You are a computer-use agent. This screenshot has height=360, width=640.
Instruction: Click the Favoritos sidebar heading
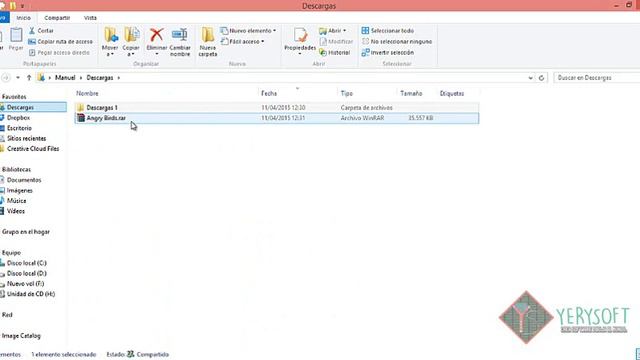tap(14, 97)
